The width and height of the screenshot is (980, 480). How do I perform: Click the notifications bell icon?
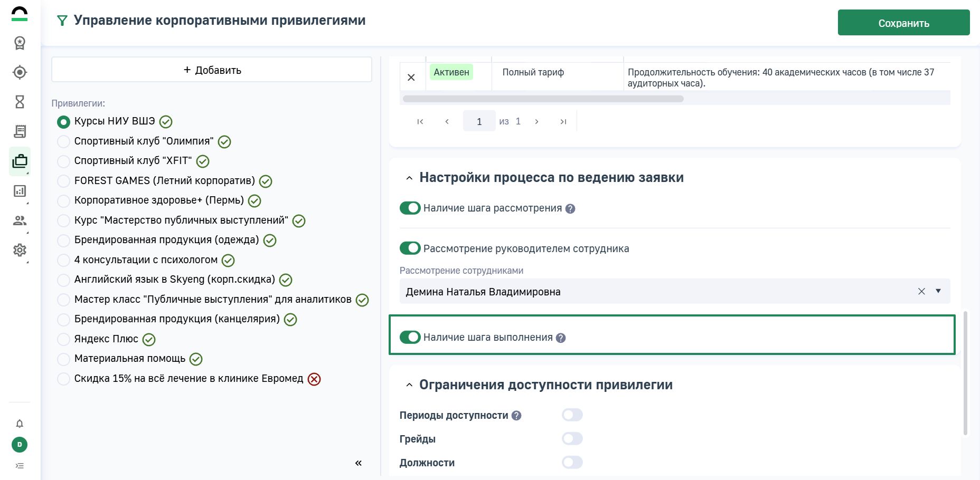point(20,424)
